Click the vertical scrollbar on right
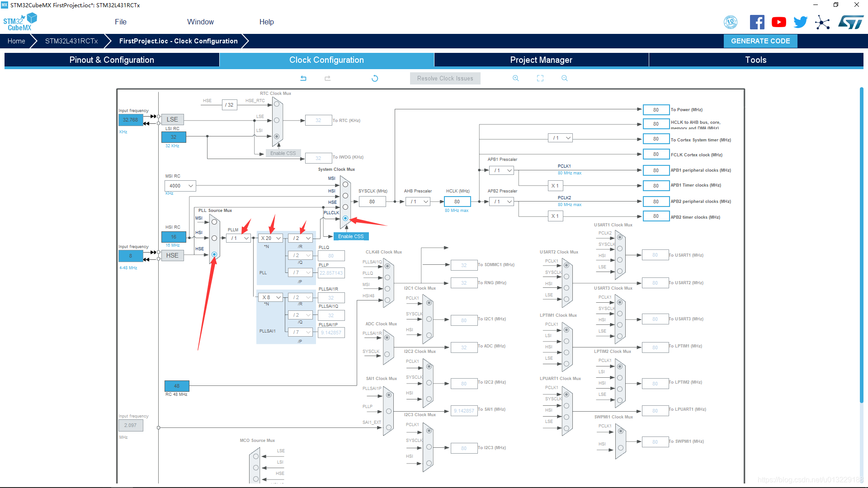868x488 pixels. (x=862, y=244)
